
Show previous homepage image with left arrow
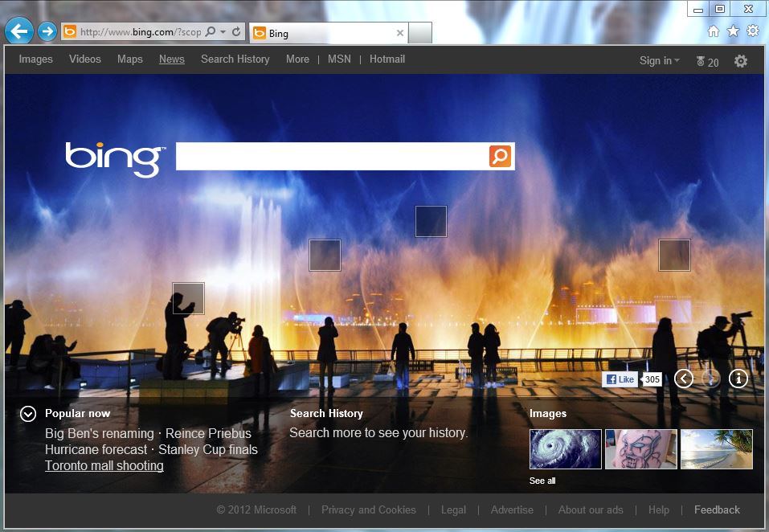pyautogui.click(x=684, y=379)
